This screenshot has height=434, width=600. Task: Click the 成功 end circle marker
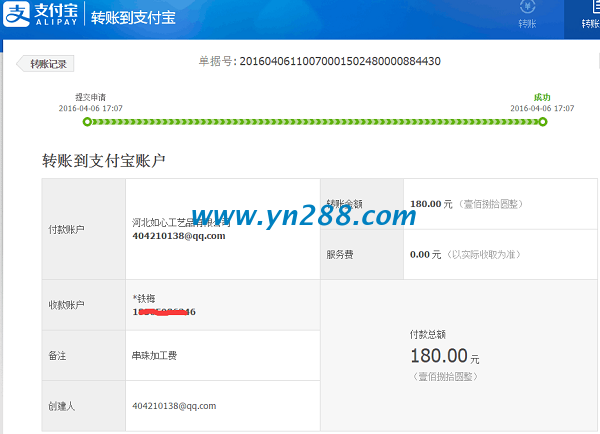point(543,122)
